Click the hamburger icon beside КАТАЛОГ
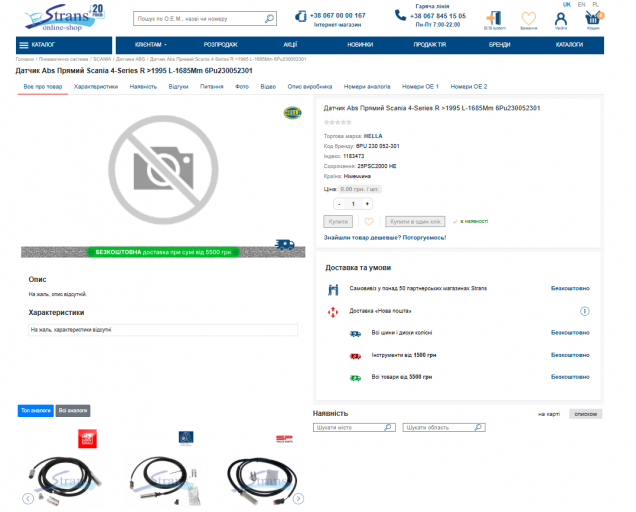 [x=24, y=45]
